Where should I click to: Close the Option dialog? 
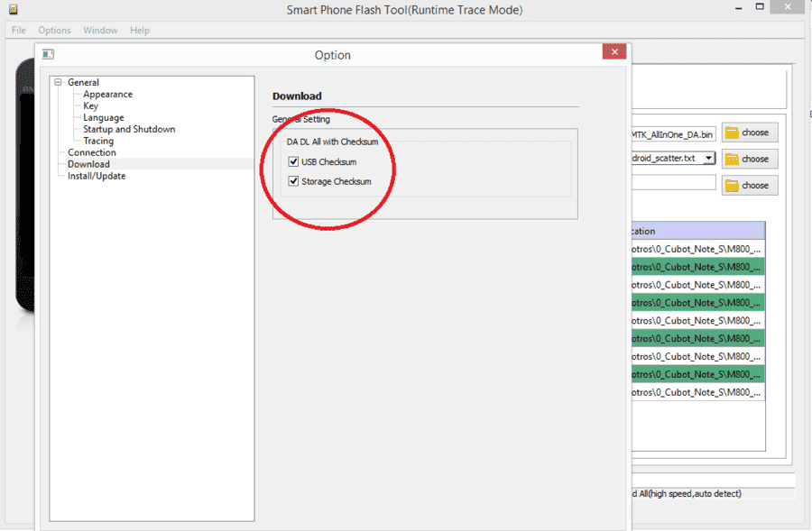pyautogui.click(x=614, y=51)
